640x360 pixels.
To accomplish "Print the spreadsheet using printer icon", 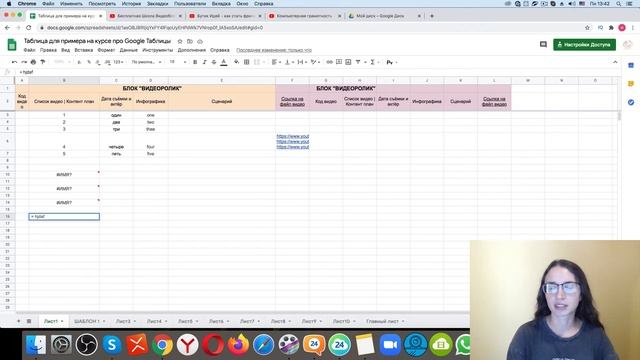I will pos(33,62).
